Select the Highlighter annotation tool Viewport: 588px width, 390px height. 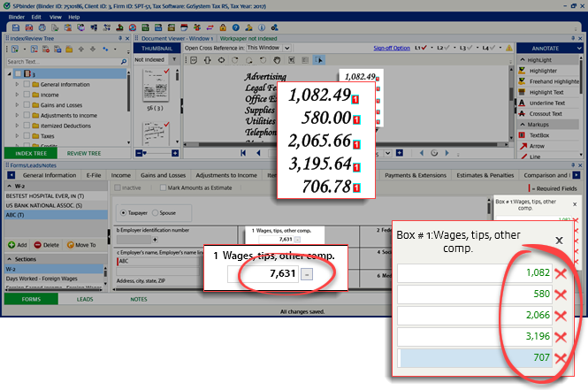click(545, 71)
